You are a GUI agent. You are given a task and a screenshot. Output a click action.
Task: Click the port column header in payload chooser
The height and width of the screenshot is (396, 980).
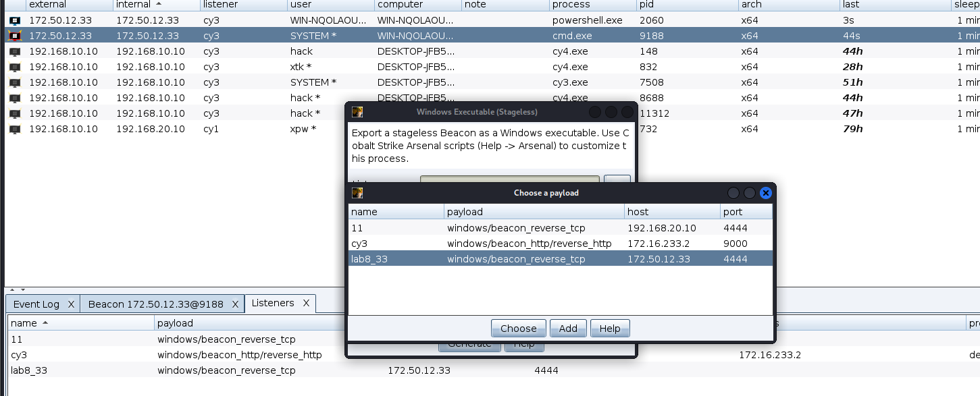(x=746, y=212)
